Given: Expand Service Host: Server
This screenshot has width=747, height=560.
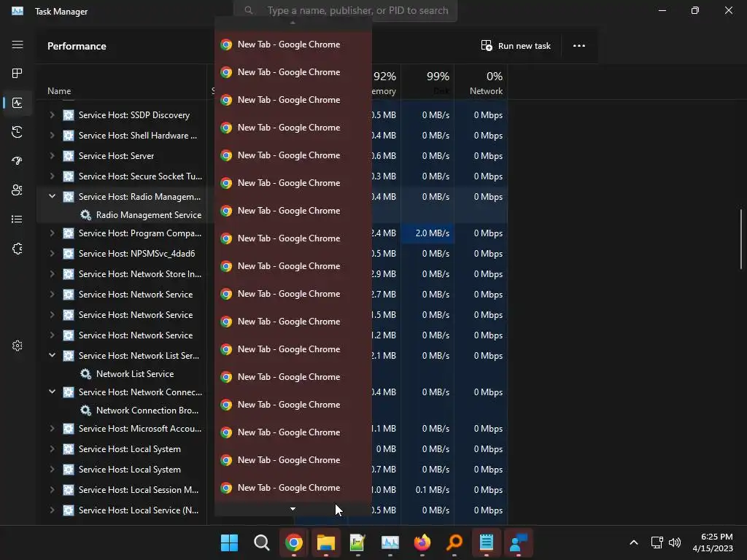Looking at the screenshot, I should (52, 156).
